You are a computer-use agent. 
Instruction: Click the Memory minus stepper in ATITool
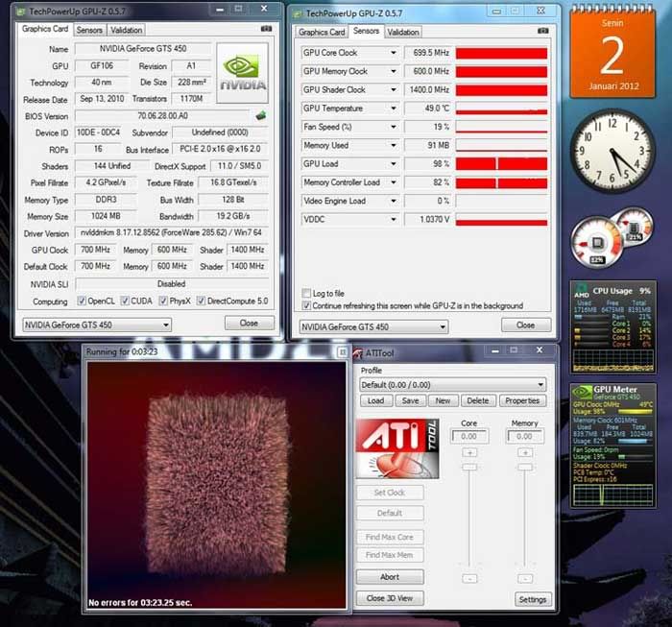[x=525, y=579]
